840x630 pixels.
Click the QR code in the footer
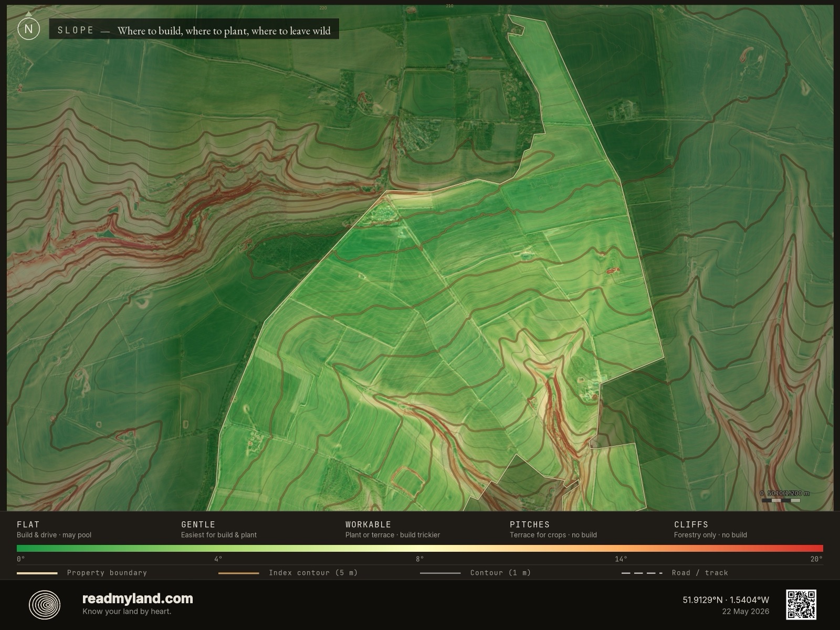point(801,604)
